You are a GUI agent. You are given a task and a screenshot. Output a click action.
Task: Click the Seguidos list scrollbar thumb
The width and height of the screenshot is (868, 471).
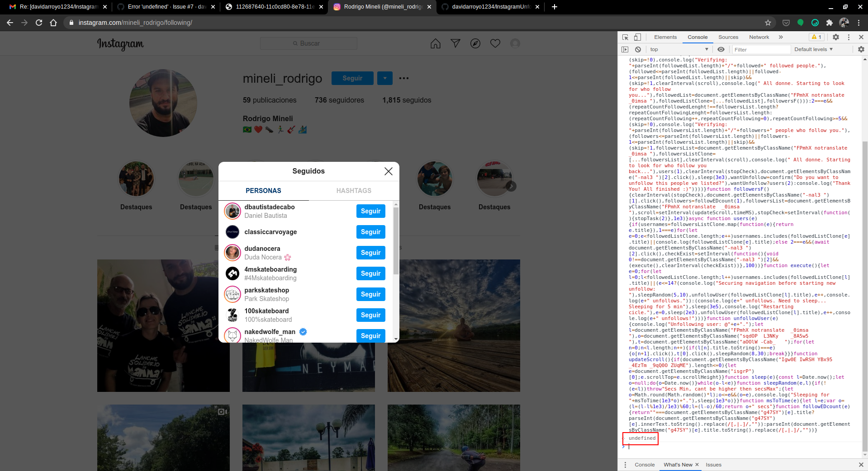396,241
